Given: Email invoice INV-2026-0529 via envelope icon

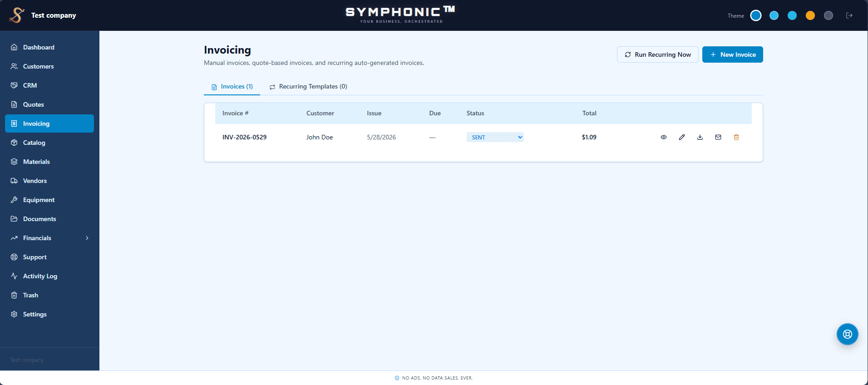Looking at the screenshot, I should pyautogui.click(x=718, y=137).
